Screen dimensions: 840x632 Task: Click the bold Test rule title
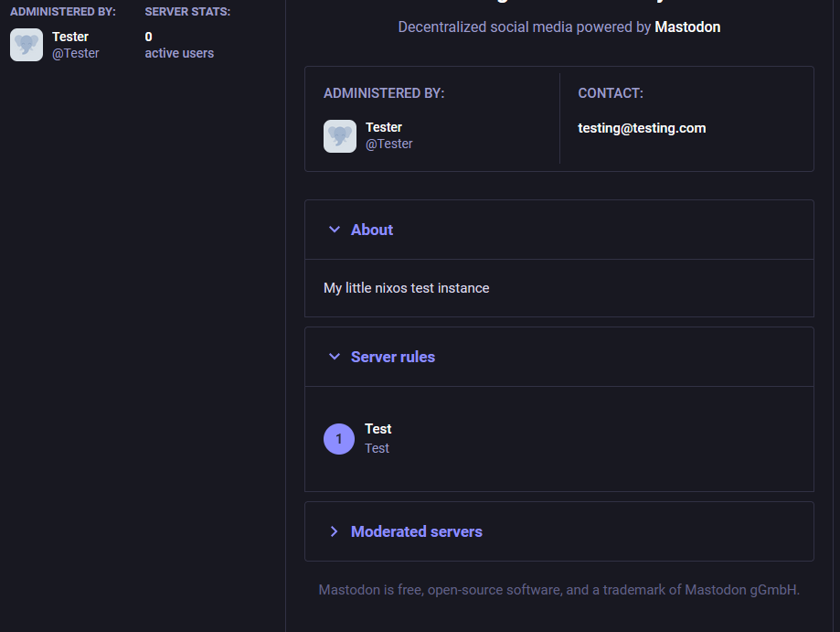coord(378,429)
